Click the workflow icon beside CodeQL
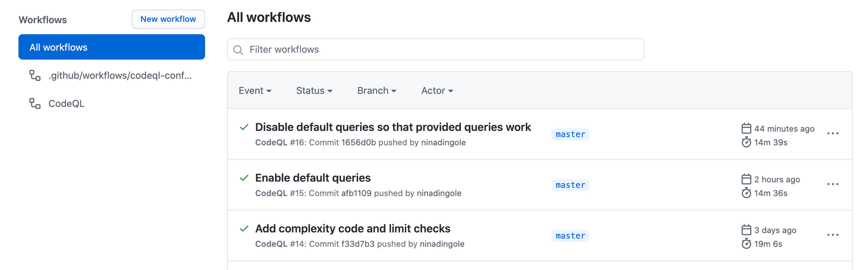Viewport: 868px width, 270px height. (x=35, y=104)
